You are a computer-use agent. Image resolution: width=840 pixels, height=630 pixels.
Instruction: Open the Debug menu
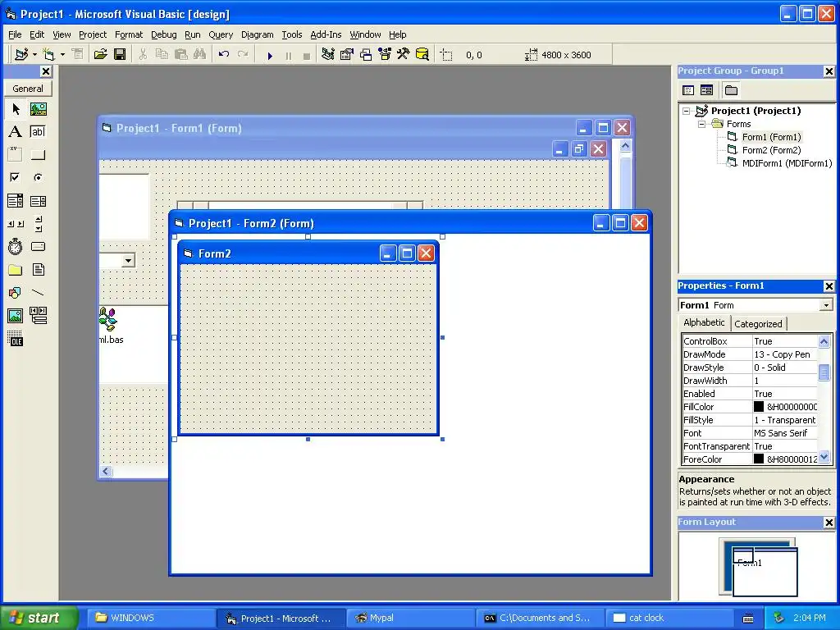point(164,34)
